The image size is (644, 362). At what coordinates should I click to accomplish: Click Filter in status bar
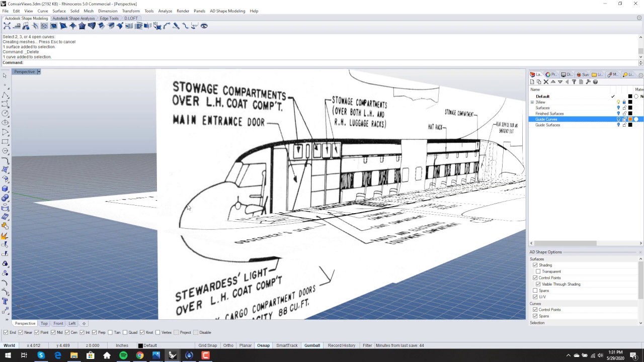tap(367, 345)
